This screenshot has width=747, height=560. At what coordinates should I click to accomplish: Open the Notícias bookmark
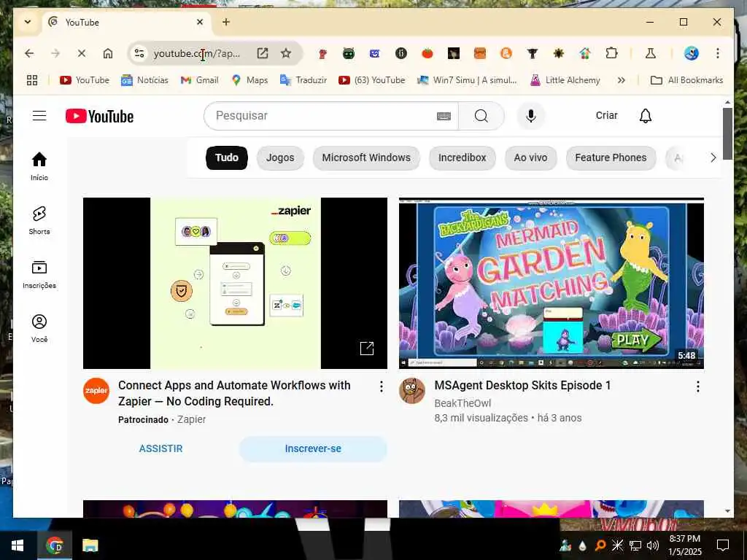[x=144, y=80]
